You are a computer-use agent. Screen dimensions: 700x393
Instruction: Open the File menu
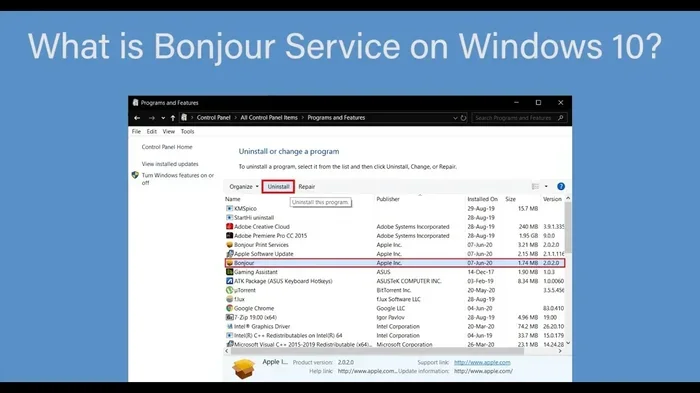(136, 131)
